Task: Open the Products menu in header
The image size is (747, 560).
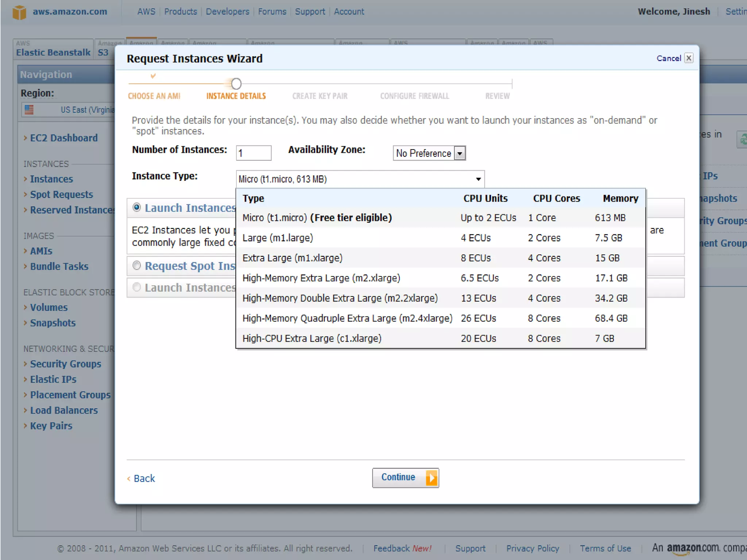Action: tap(180, 12)
